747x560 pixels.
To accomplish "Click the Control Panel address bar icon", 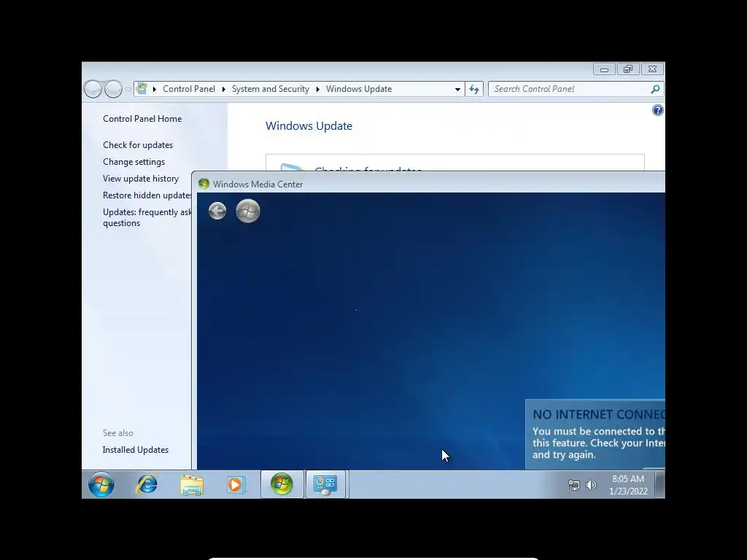I will click(142, 88).
